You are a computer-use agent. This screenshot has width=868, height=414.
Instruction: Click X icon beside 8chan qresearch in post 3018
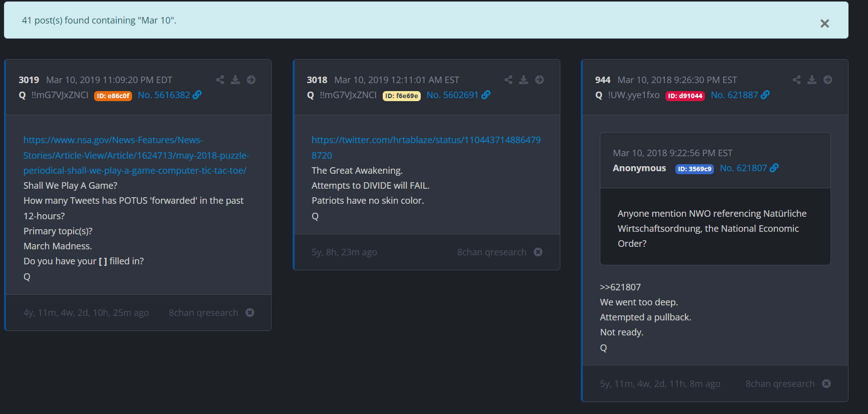click(x=538, y=252)
